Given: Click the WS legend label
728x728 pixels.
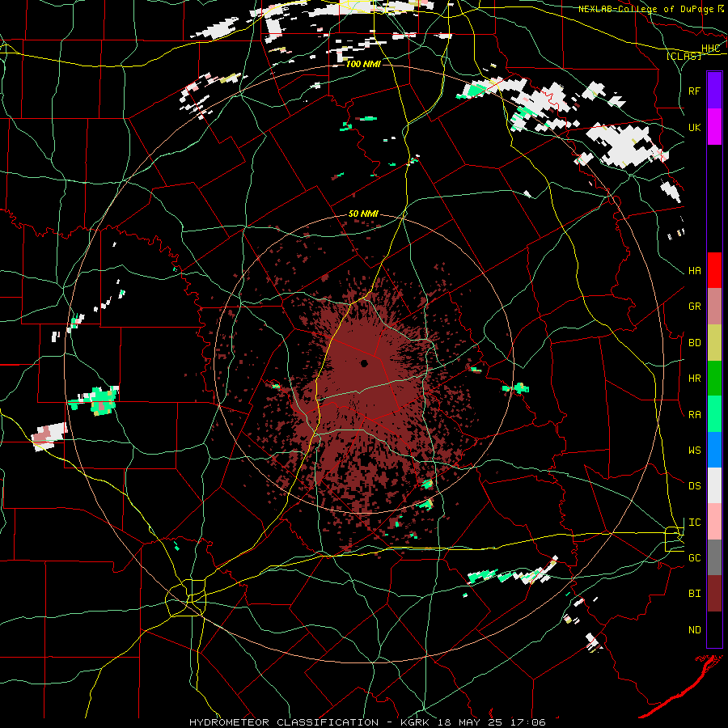Looking at the screenshot, I should (x=695, y=451).
